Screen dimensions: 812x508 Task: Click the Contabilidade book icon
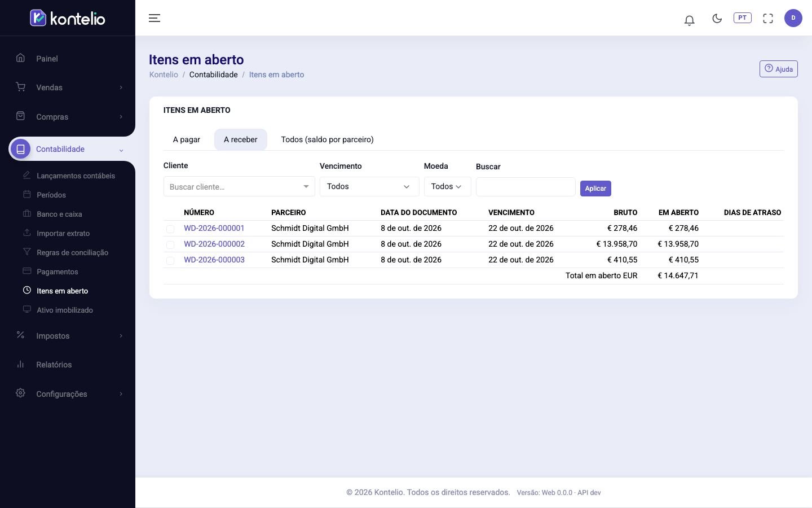(21, 149)
